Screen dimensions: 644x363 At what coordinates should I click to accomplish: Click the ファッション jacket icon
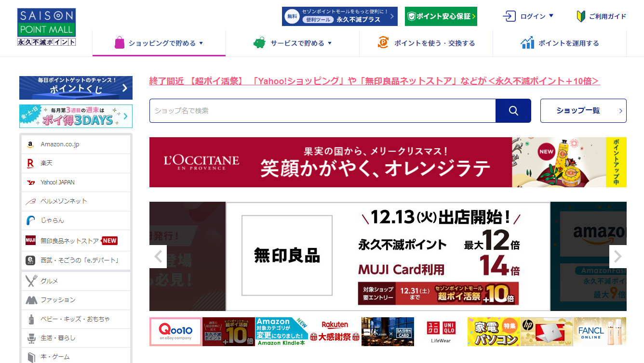[x=31, y=300]
